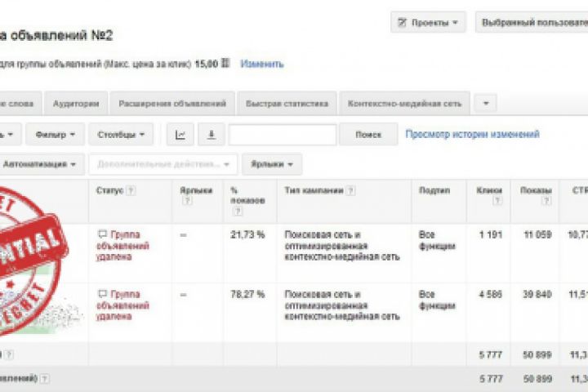Viewport: 588px width, 392px height.
Task: Click impressions value 39 840
Action: (x=537, y=295)
